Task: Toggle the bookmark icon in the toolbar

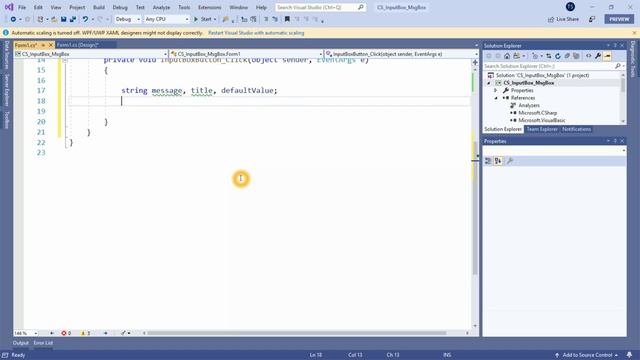Action: coord(287,19)
